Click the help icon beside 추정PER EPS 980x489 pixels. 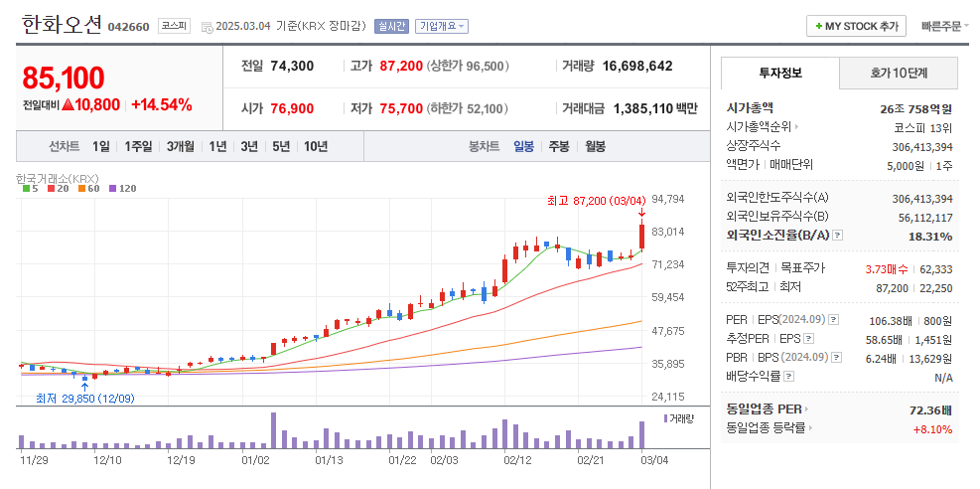809,339
